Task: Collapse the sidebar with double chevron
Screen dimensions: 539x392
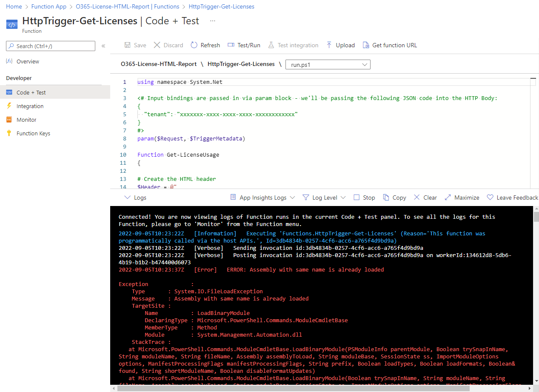Action: 103,46
